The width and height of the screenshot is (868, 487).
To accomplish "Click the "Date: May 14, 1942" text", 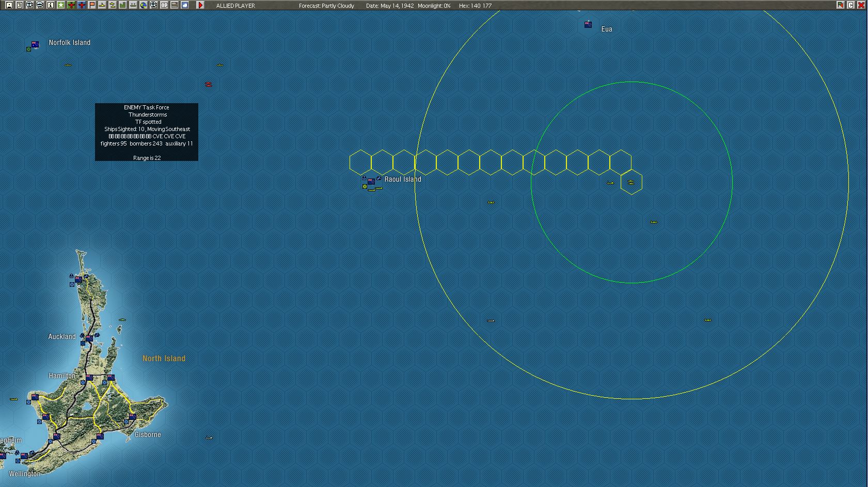I will pos(390,6).
